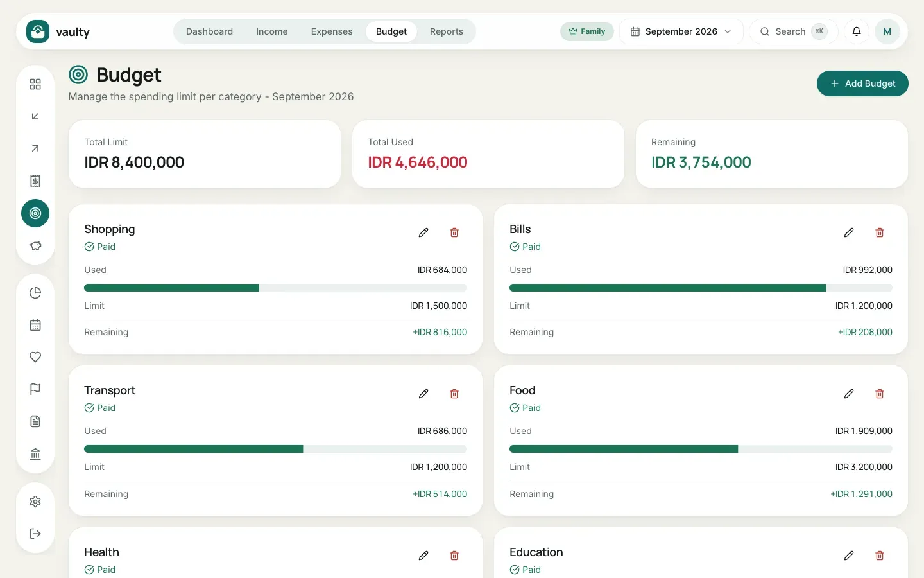Screen dimensions: 924x578
Task: Click the logout icon in sidebar
Action: click(x=35, y=534)
